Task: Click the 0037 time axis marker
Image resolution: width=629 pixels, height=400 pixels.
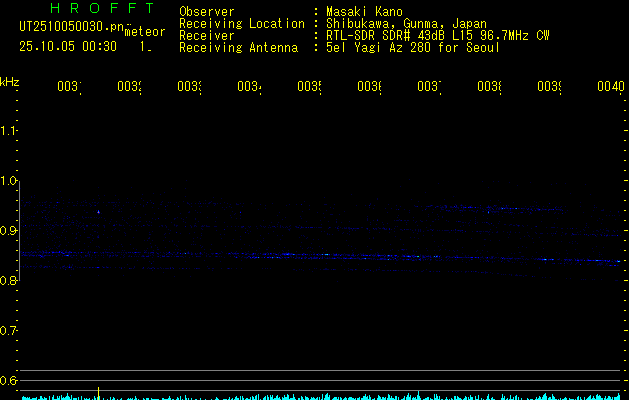Action: tap(429, 86)
